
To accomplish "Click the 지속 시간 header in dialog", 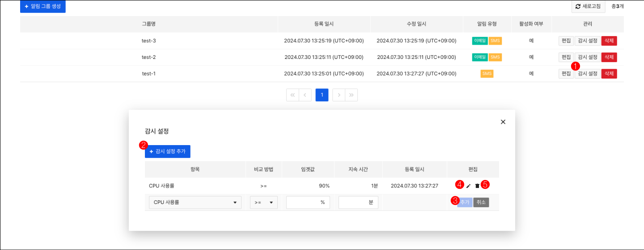I will [x=358, y=170].
